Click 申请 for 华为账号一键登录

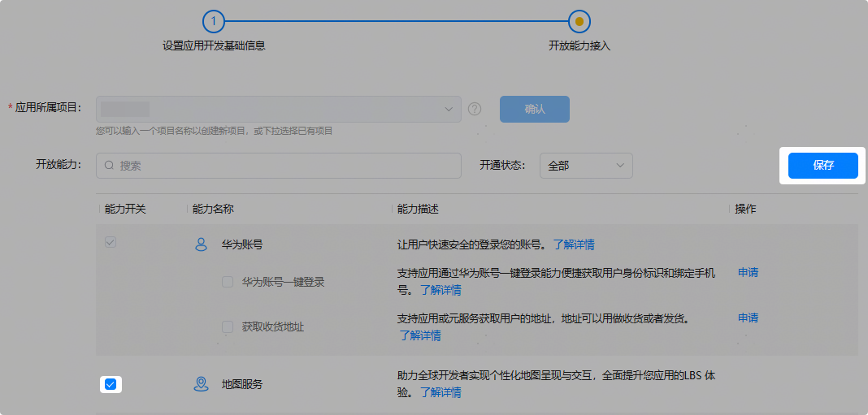click(748, 272)
